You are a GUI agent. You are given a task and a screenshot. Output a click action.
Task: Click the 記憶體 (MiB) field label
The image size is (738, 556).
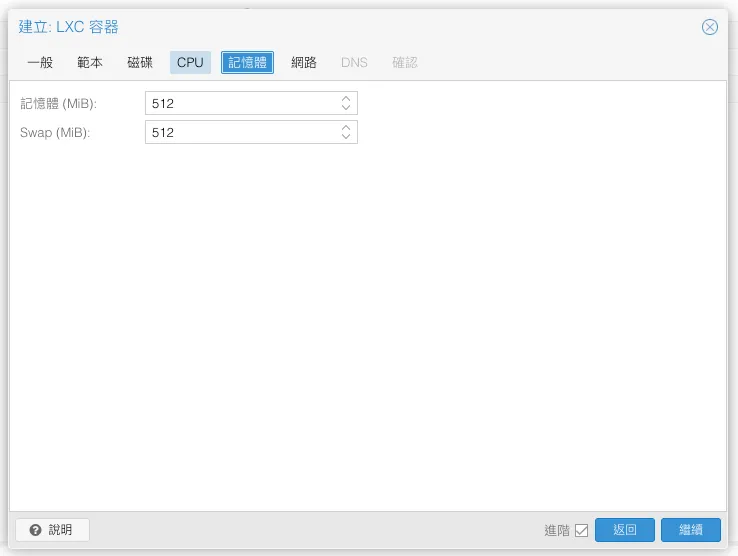pos(58,103)
